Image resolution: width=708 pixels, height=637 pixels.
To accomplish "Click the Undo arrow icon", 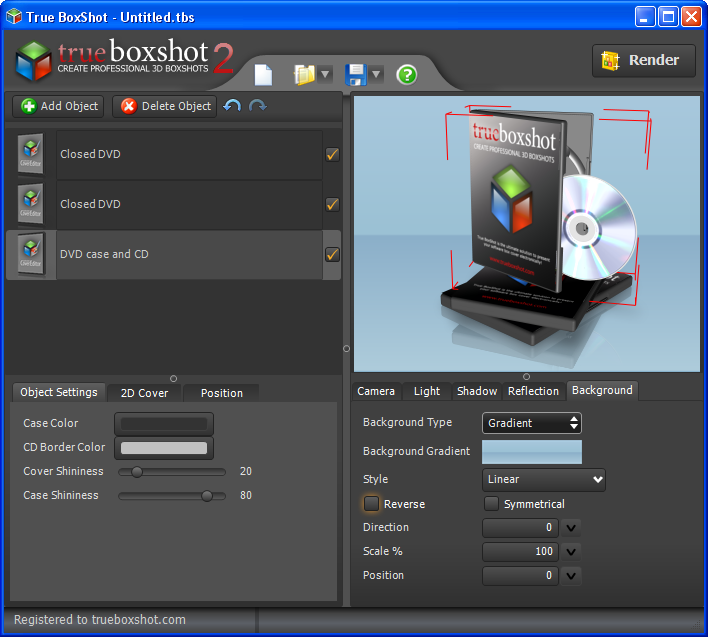I will tap(233, 106).
